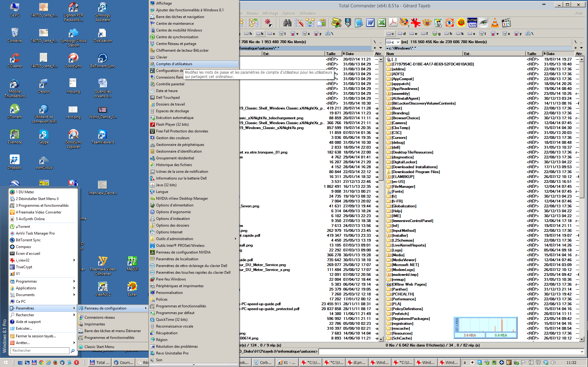Open Gestionnaire de périphériques entry
Image resolution: width=588 pixels, height=367 pixels.
point(194,145)
